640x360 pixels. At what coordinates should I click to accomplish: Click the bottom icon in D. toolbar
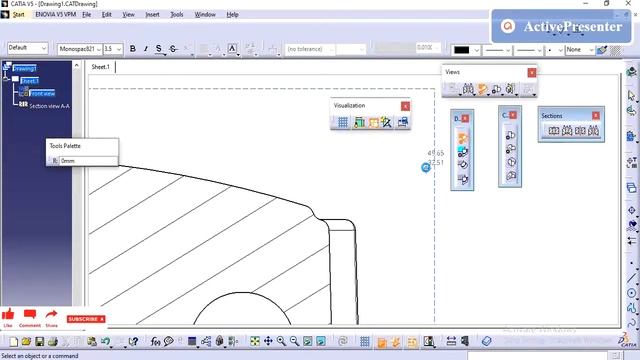[462, 179]
